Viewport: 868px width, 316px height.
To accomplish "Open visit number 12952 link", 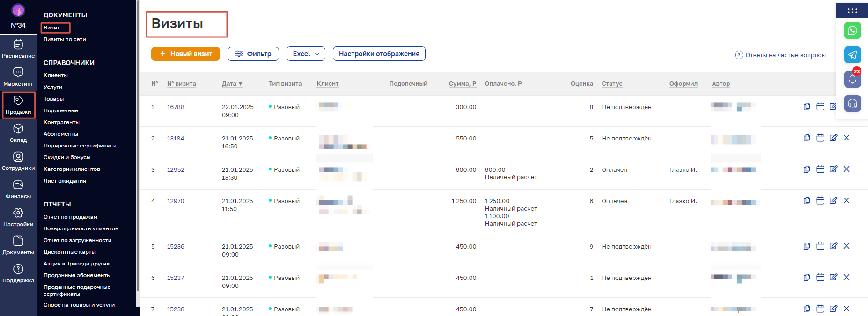I will point(176,170).
